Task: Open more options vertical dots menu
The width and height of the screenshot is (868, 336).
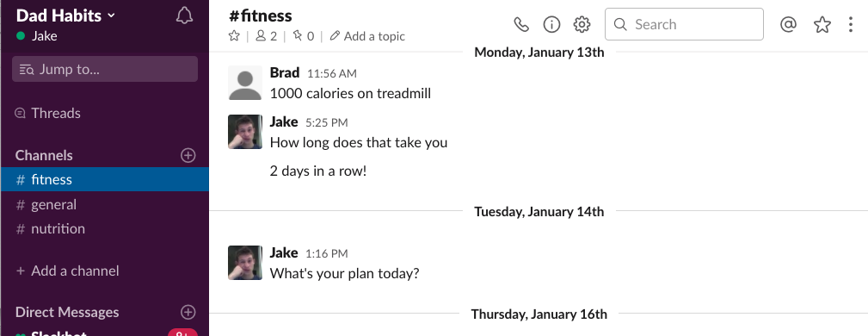Action: [851, 24]
